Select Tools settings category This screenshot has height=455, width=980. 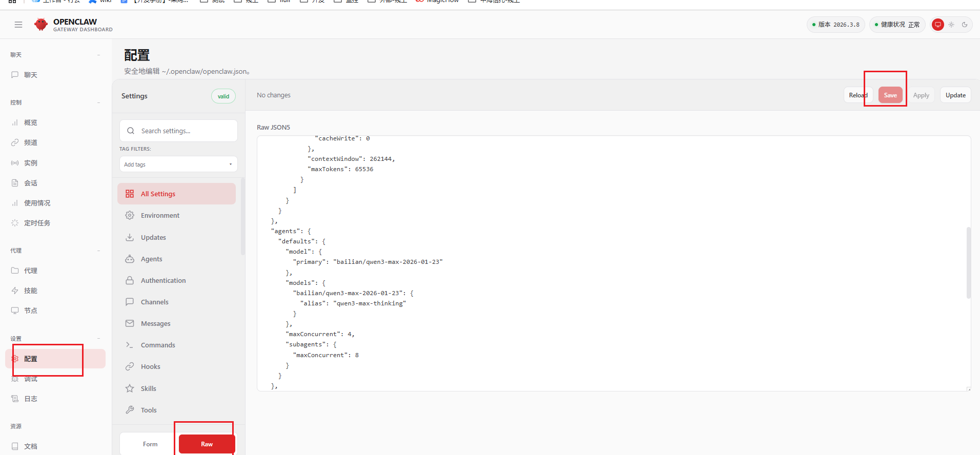pyautogui.click(x=176, y=410)
